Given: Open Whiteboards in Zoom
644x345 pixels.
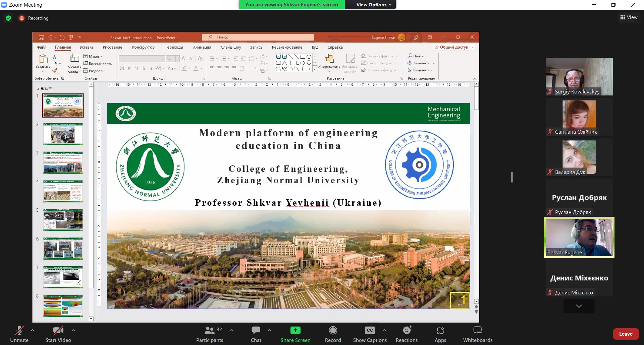Looking at the screenshot, I should click(x=478, y=334).
